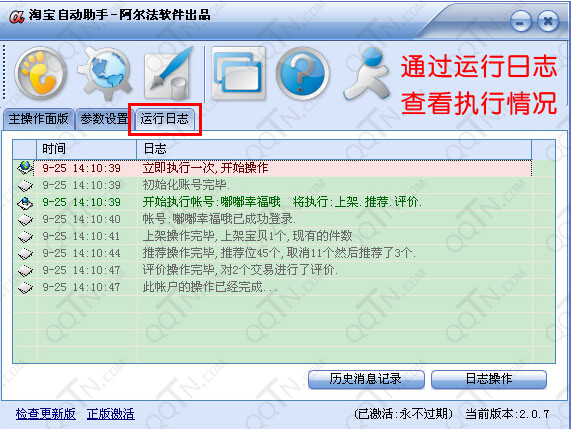
Task: Select the blue pen brush icon
Action: (x=168, y=73)
